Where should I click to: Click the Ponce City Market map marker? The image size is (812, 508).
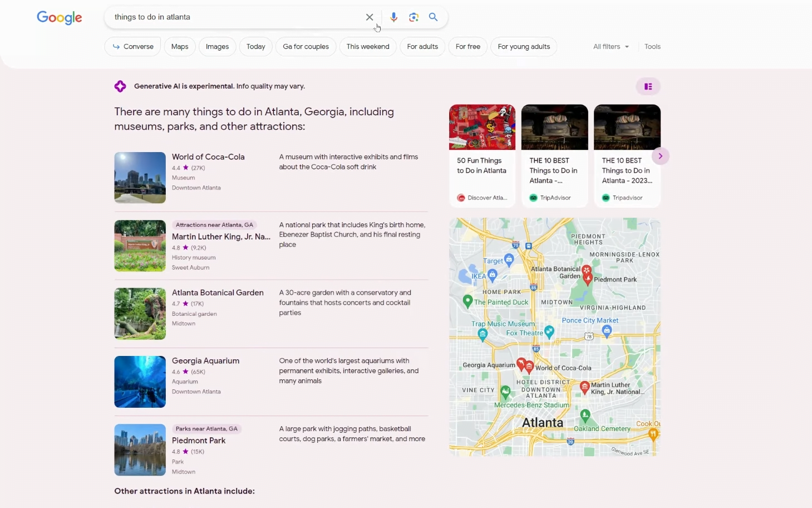click(x=607, y=330)
